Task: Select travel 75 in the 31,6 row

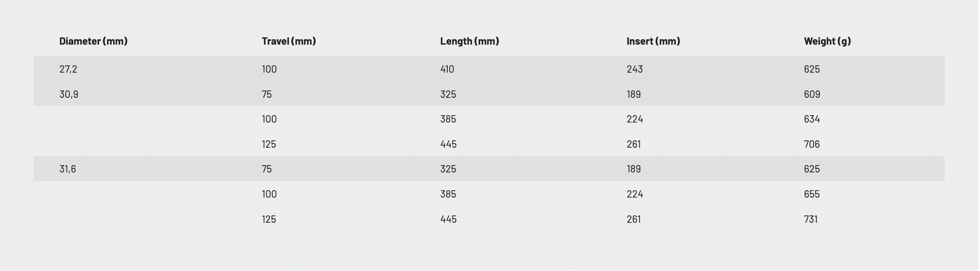Action: (266, 169)
